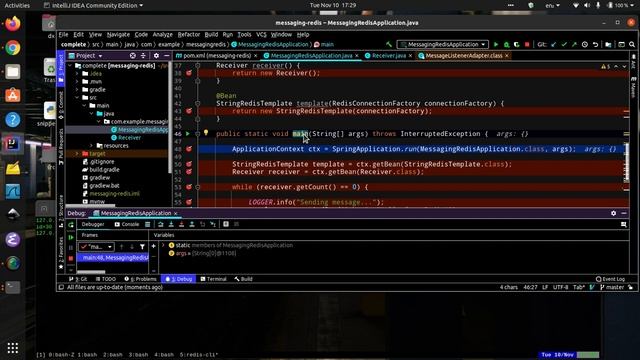Click Debug panel settings gear icon
The width and height of the screenshot is (640, 360).
613,213
